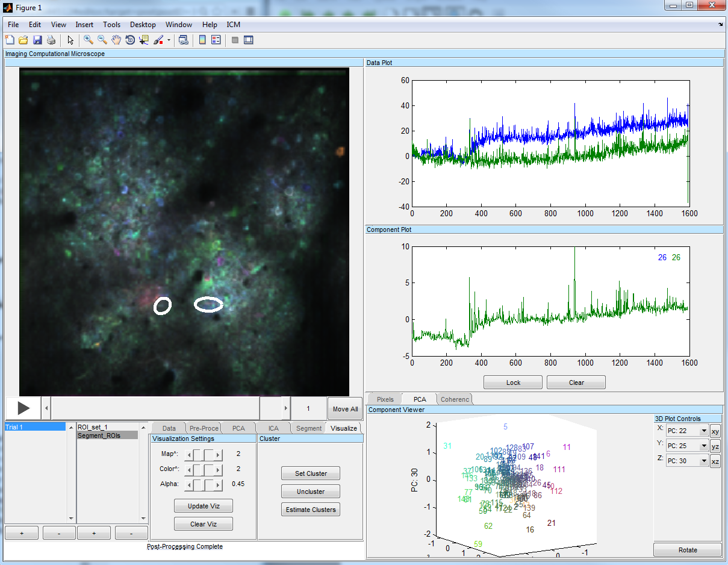This screenshot has width=728, height=565.
Task: Switch to the Segment tab
Action: (x=308, y=428)
